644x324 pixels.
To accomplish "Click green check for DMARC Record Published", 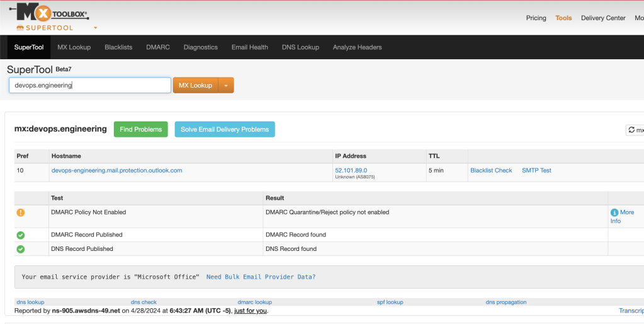I will click(21, 235).
